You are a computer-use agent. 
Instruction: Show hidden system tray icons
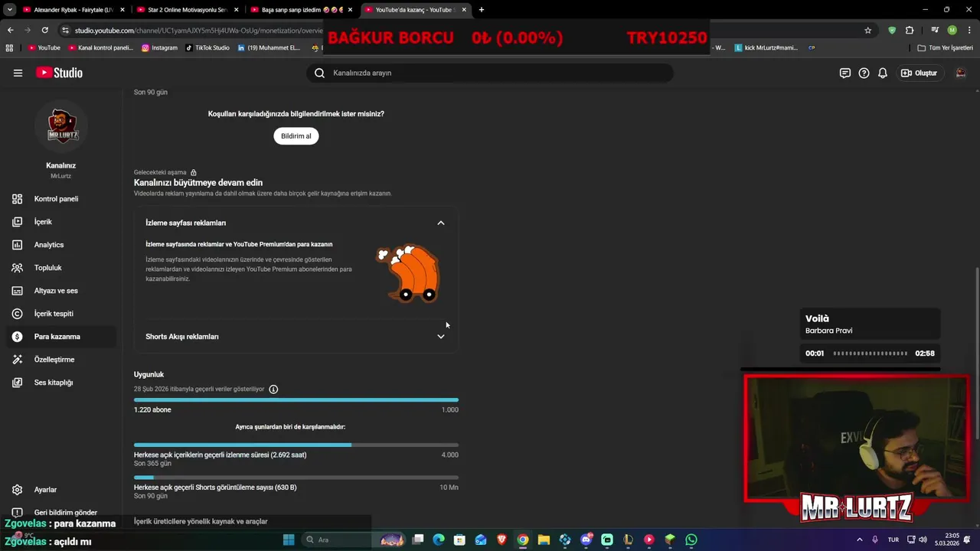tap(859, 540)
